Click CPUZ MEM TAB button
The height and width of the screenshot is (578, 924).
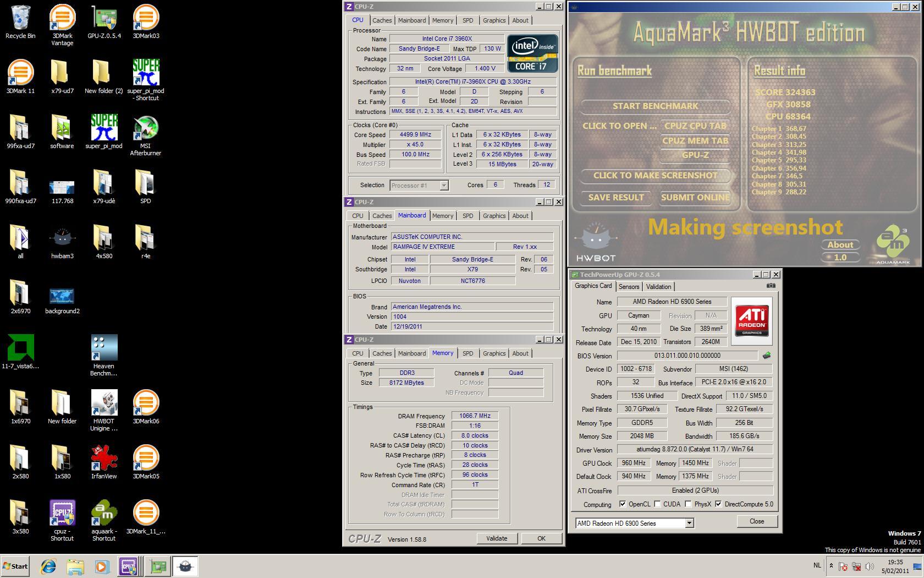(x=695, y=141)
